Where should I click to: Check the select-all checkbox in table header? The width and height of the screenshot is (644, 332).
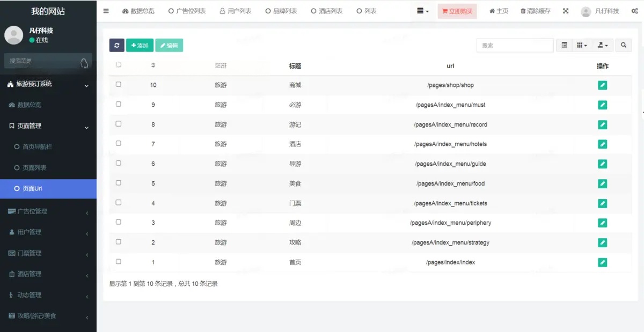tap(119, 65)
